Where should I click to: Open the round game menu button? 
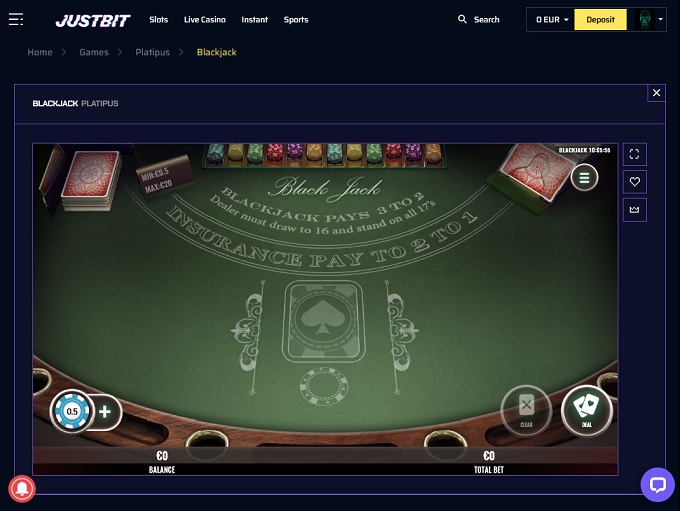point(584,177)
